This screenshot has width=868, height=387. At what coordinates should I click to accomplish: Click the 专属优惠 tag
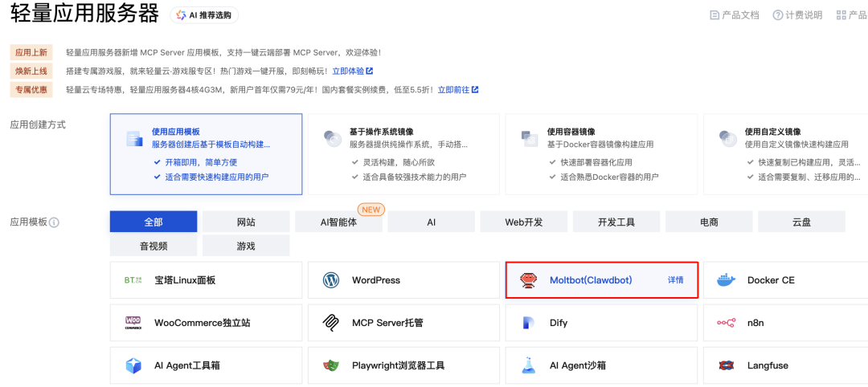point(31,89)
